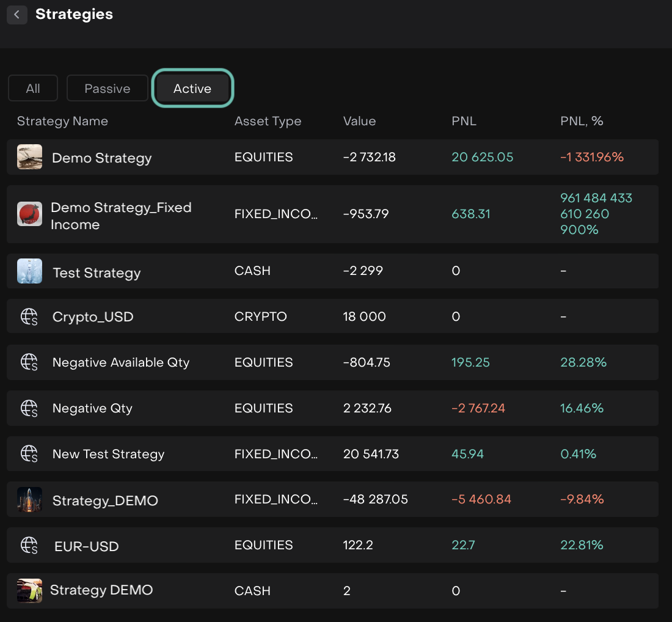
Task: Sort by the Strategy Name column header
Action: (x=62, y=121)
